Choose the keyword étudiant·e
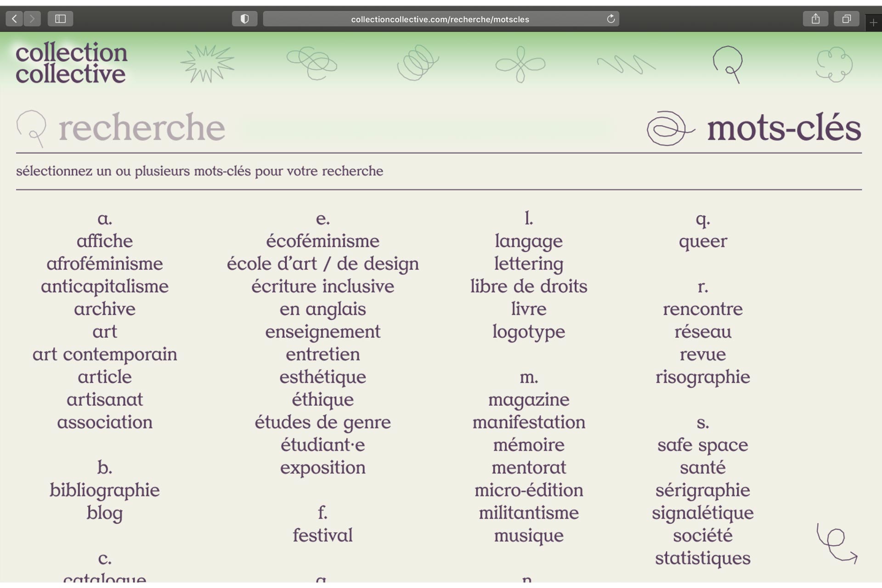This screenshot has height=588, width=882. 323,445
